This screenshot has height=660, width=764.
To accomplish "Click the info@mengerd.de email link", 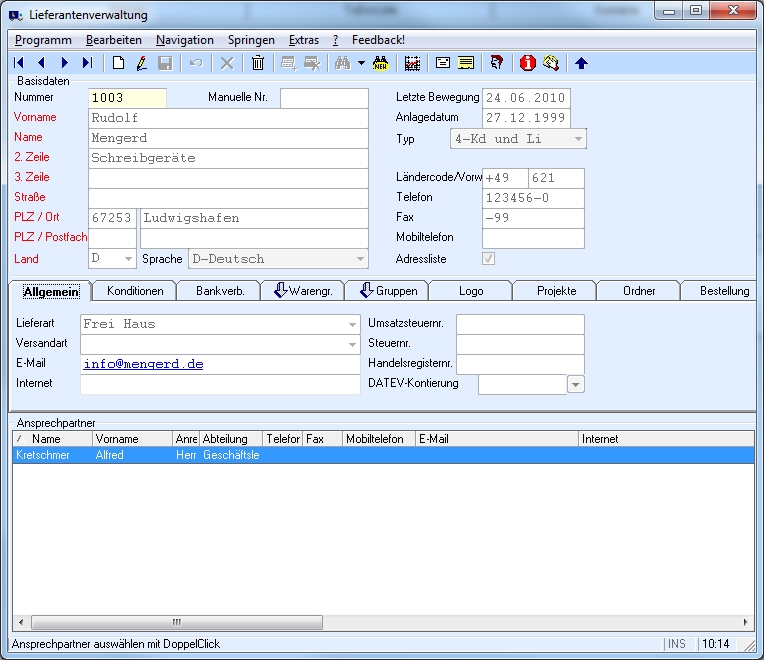I will point(143,364).
